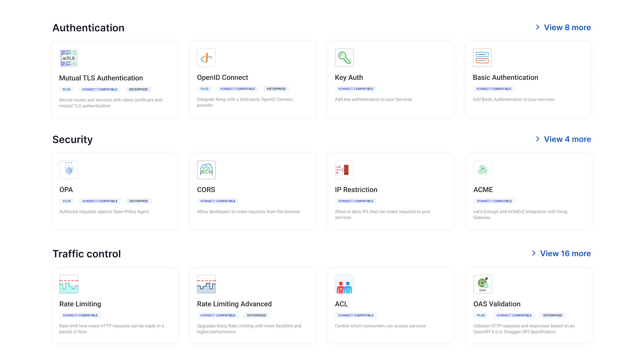Click the Rate Limiting graph icon
The height and width of the screenshot is (362, 644).
[69, 284]
